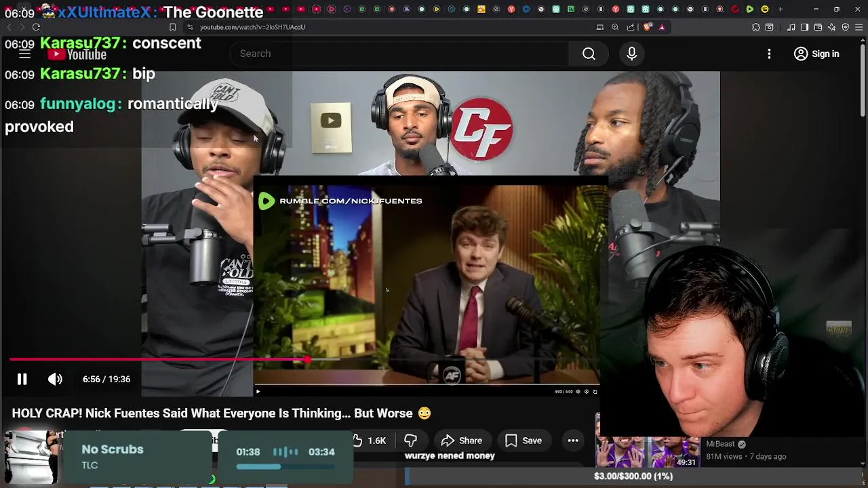Open the media control music-note icon
868x488 pixels.
[791, 27]
